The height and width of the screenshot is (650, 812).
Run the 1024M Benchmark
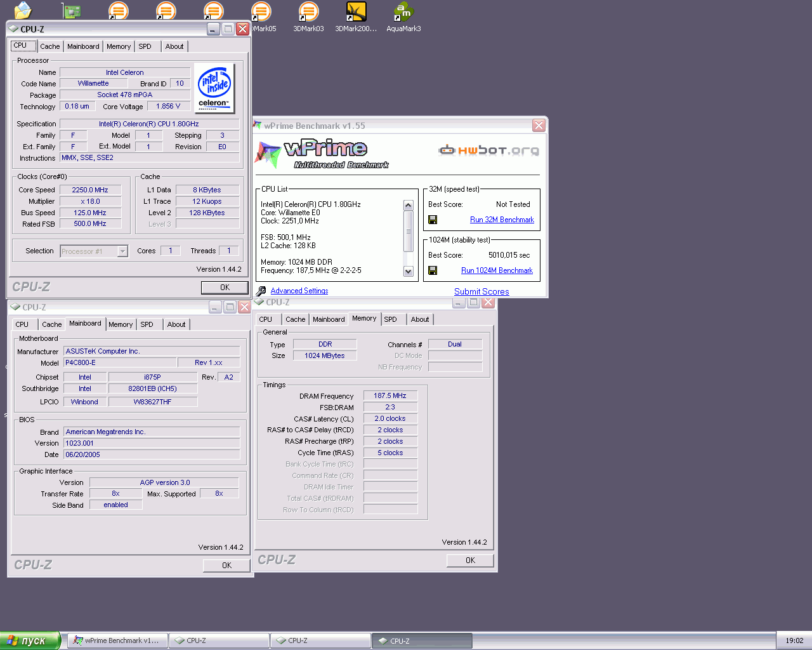(x=497, y=270)
